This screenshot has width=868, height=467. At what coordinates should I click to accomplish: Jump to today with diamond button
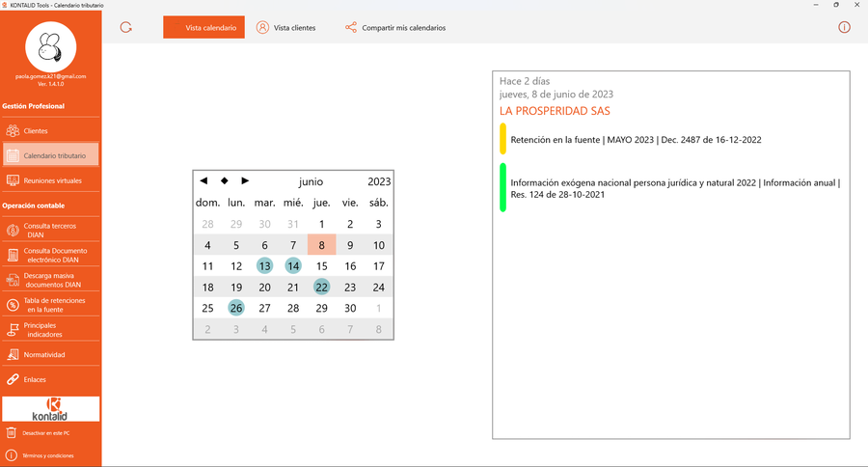click(x=224, y=180)
